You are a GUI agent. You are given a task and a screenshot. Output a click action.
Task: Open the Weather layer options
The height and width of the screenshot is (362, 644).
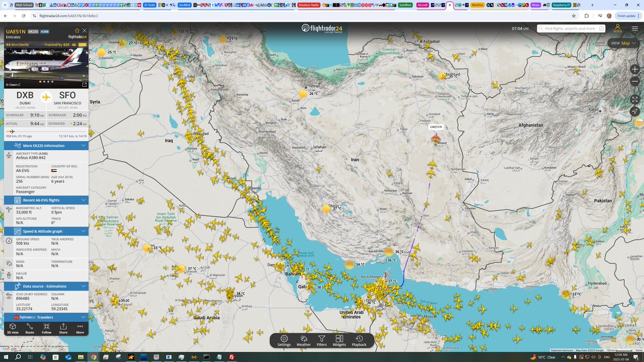tap(304, 341)
